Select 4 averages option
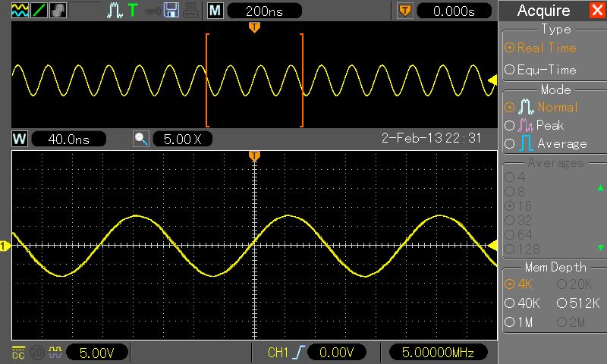607x364 pixels. point(515,177)
